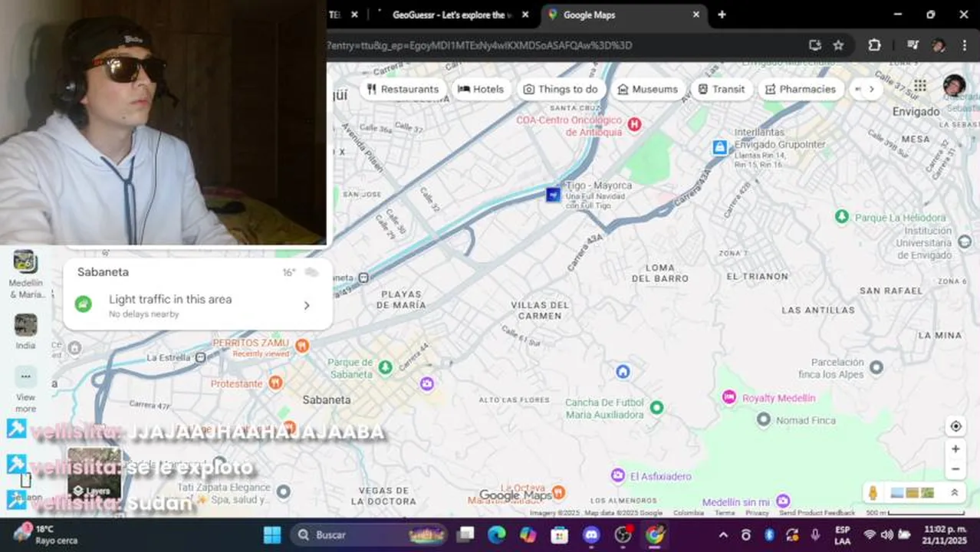Bookmark this page with the star
This screenshot has height=552, width=980.
pos(838,45)
